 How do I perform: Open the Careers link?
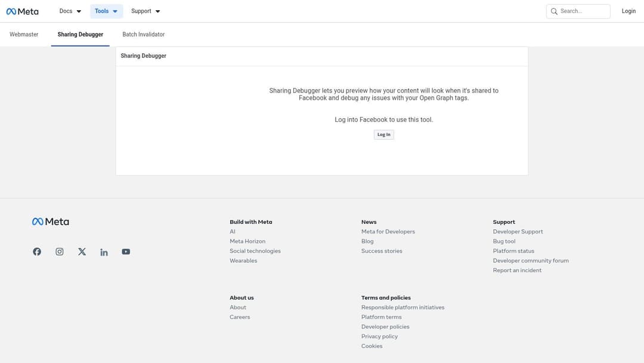(x=240, y=317)
